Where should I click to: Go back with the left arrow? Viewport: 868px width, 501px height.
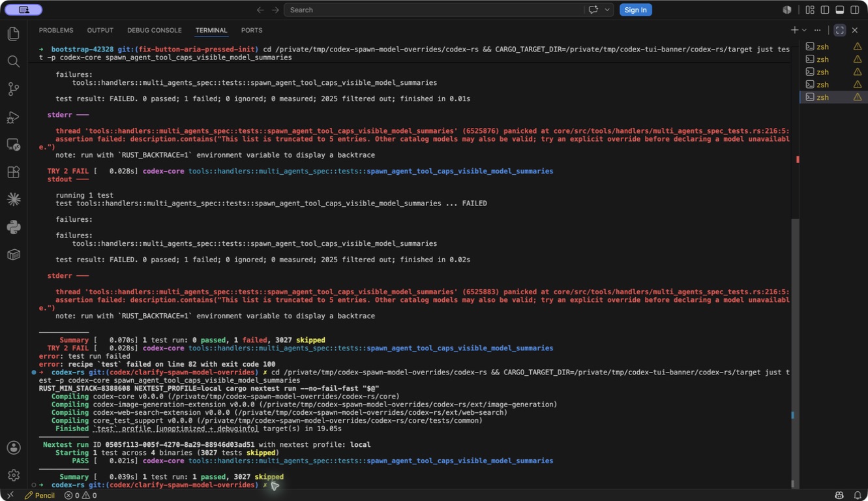tap(260, 10)
